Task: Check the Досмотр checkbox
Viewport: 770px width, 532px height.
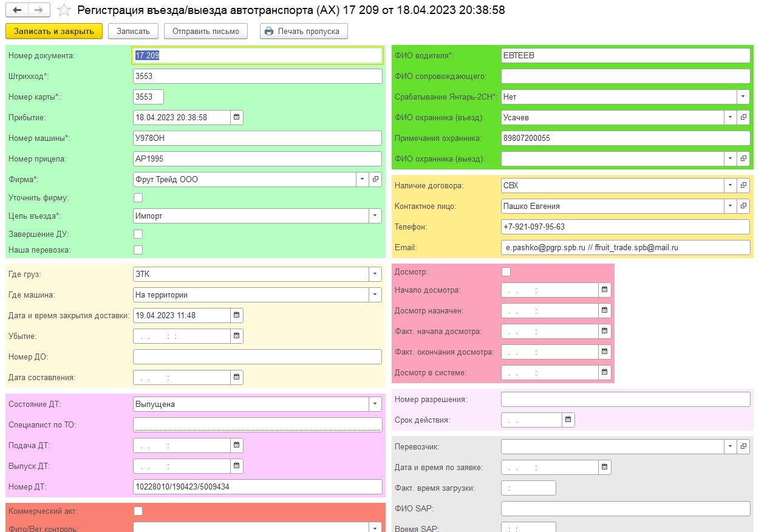Action: [506, 271]
